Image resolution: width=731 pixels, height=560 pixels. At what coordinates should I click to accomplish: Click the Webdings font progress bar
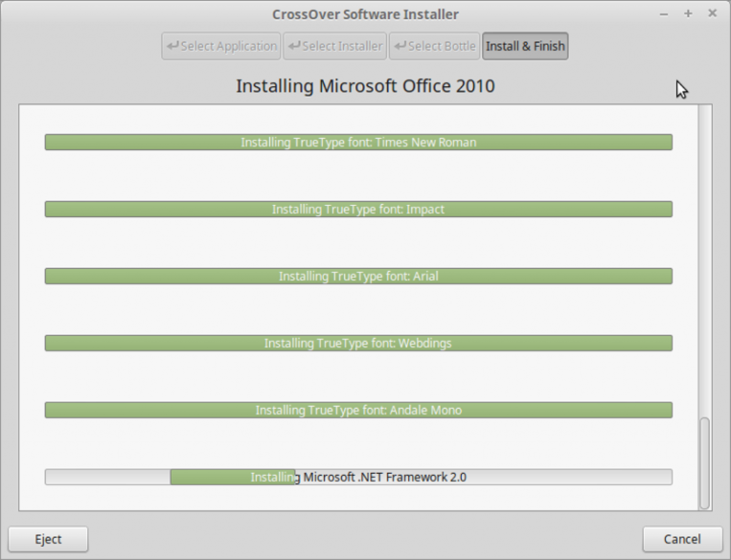[358, 343]
